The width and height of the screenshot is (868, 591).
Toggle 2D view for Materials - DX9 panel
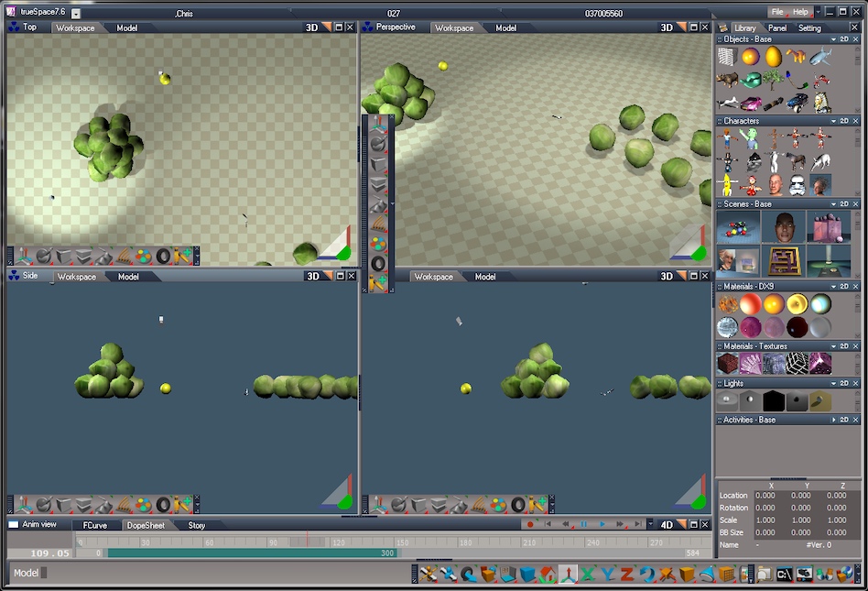click(843, 287)
